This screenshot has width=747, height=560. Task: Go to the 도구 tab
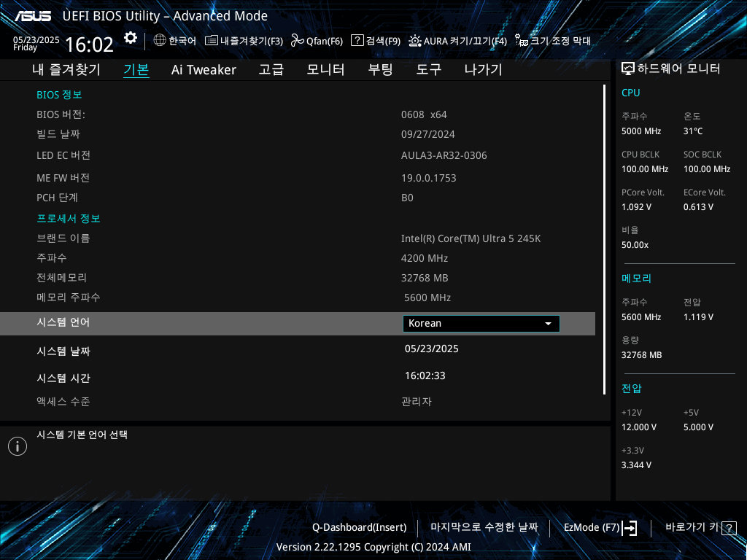(x=429, y=69)
